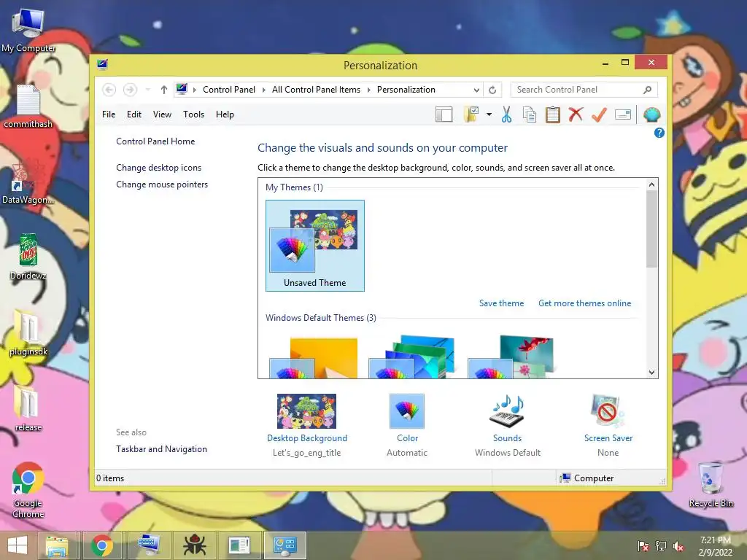Open the blue Help question icon
The image size is (747, 560).
pos(659,133)
